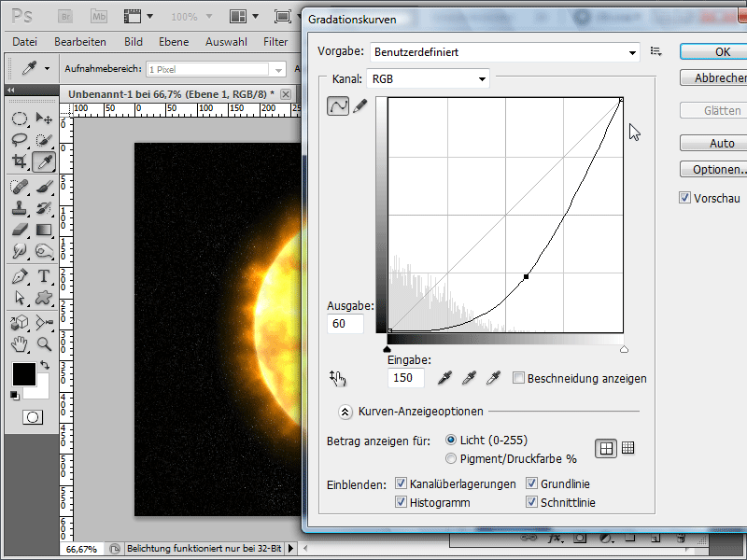Select the Custom Shape tool

click(44, 298)
